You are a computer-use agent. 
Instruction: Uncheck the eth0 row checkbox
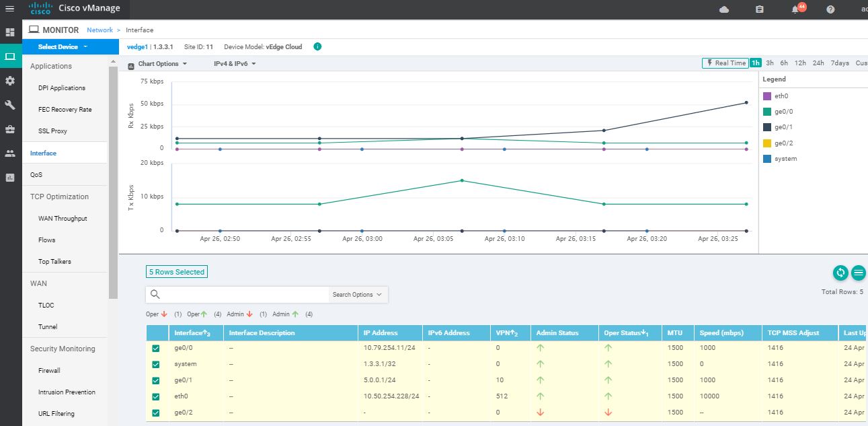pyautogui.click(x=156, y=396)
